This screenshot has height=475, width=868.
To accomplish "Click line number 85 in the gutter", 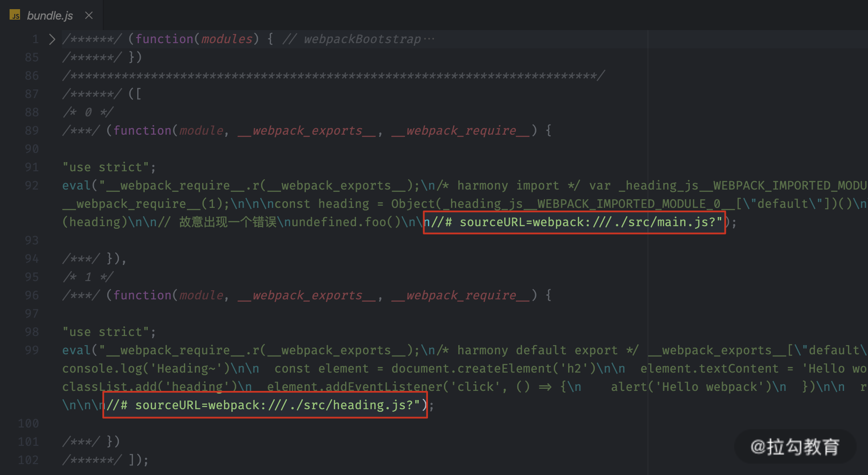I will (x=31, y=58).
